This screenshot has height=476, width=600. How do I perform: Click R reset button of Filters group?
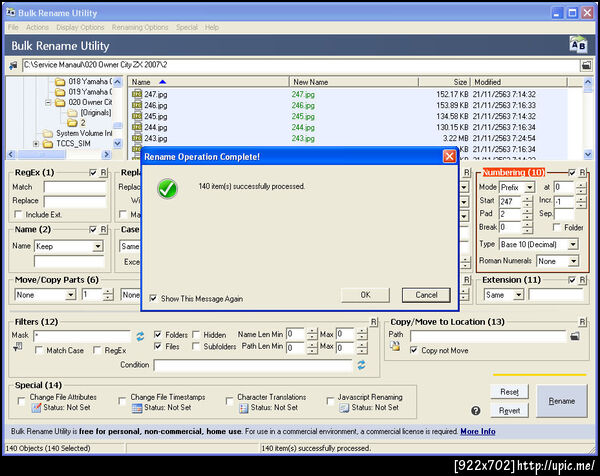pos(374,322)
